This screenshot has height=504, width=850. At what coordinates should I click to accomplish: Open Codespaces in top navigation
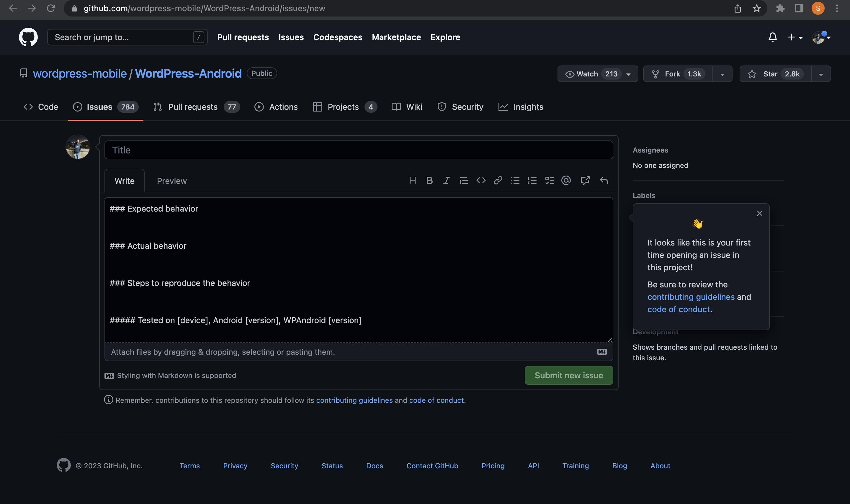coord(338,37)
